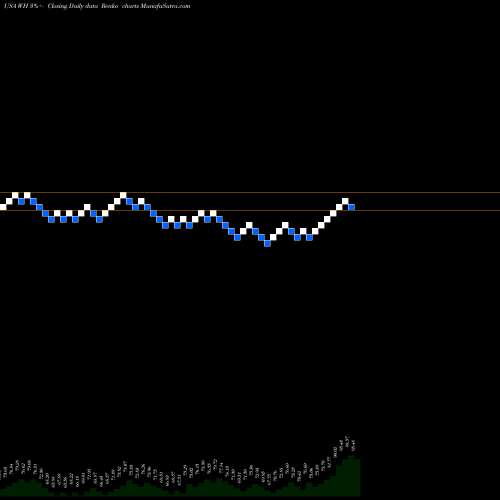Click the lower orange horizontal level line
Screen dimensions: 500x500
click(x=250, y=210)
